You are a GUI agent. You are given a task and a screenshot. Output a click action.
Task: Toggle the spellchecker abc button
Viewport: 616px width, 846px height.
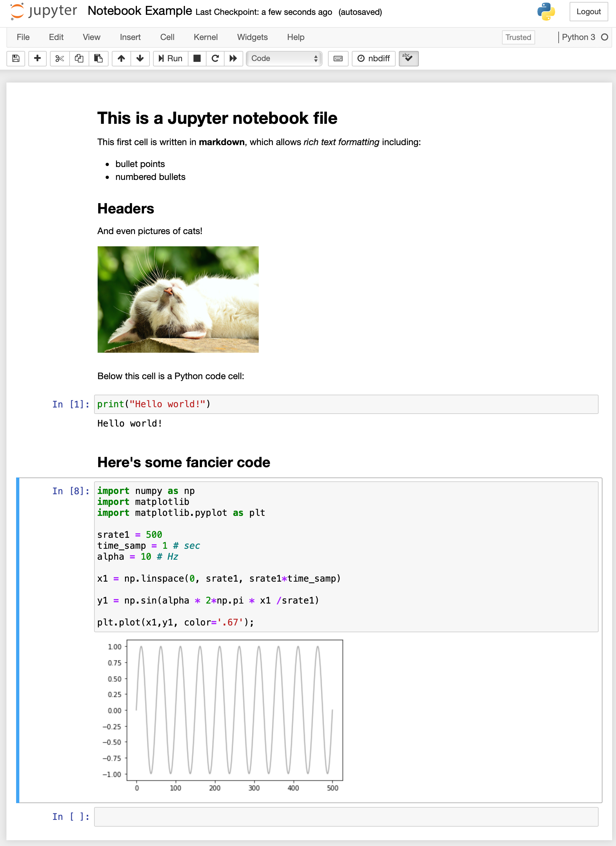408,59
